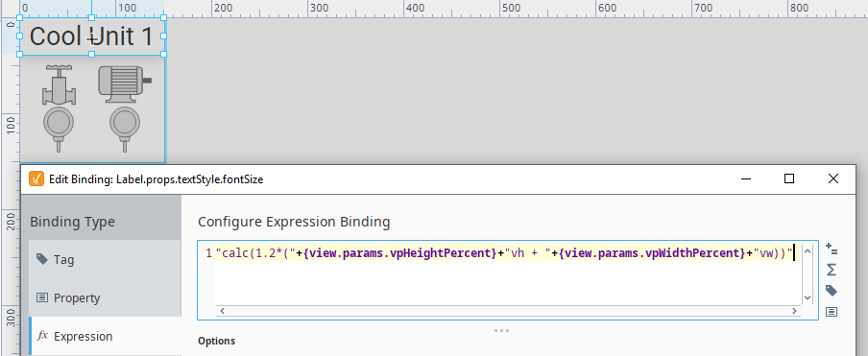Maximize the Edit Binding dialog
Screen dimensions: 868x356
(x=789, y=178)
